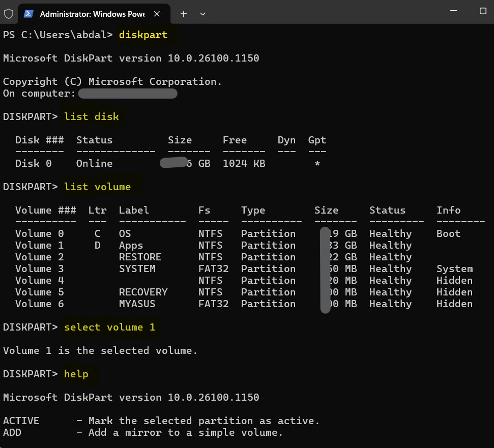Click 'Volume 3' in the volume list

point(39,268)
